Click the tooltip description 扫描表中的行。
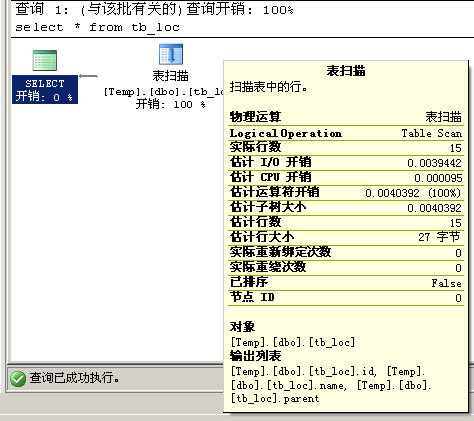 (x=269, y=87)
